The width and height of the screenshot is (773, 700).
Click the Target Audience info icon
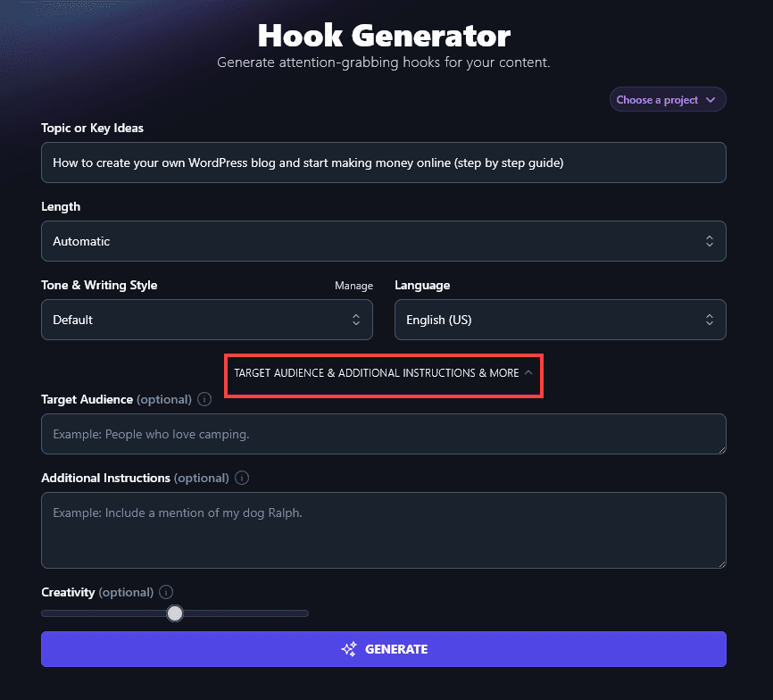click(204, 399)
